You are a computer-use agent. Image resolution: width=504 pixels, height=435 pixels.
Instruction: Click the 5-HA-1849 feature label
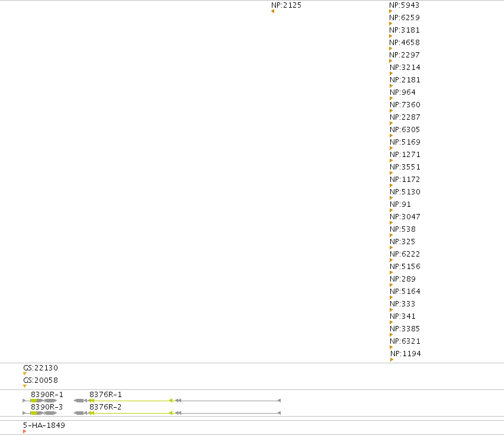tap(44, 426)
